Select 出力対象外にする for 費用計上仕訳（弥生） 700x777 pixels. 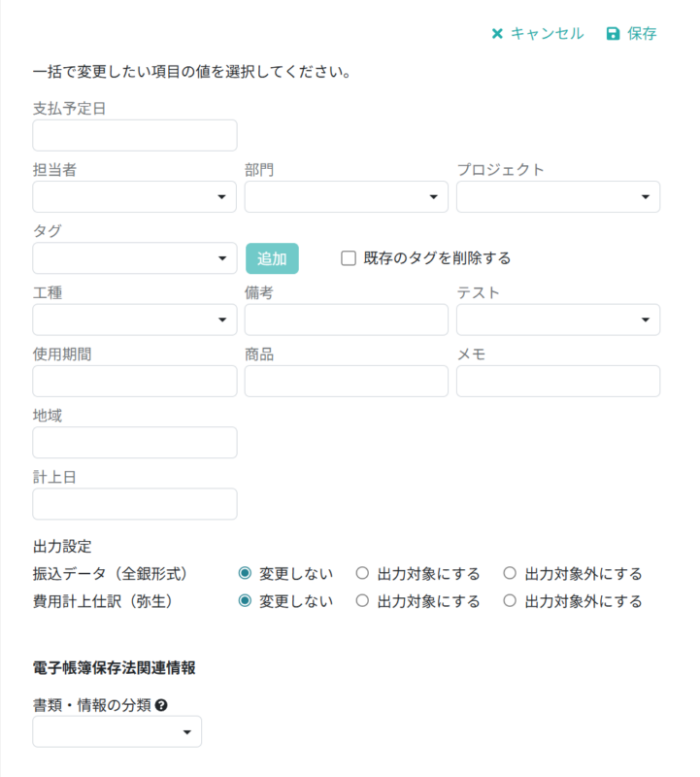[510, 600]
